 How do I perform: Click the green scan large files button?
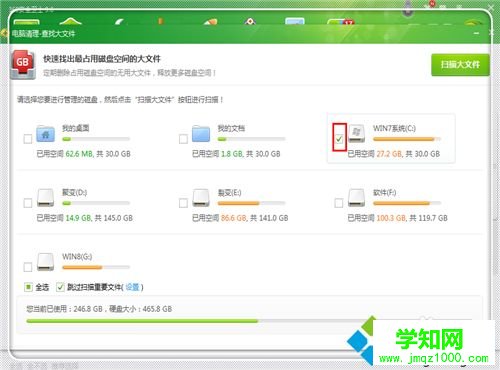coord(460,65)
